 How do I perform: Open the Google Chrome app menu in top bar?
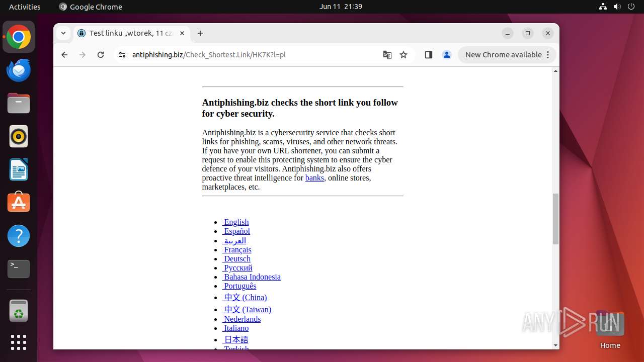(x=91, y=7)
